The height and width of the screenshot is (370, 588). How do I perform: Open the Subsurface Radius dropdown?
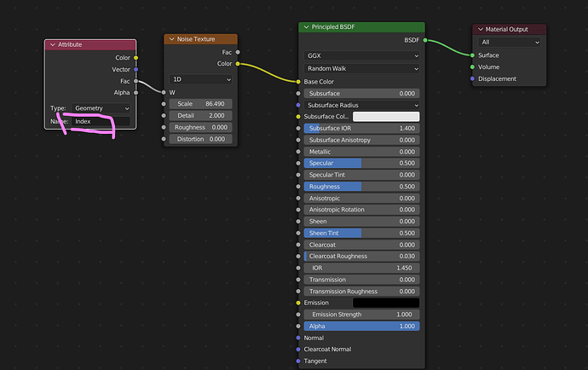[361, 105]
